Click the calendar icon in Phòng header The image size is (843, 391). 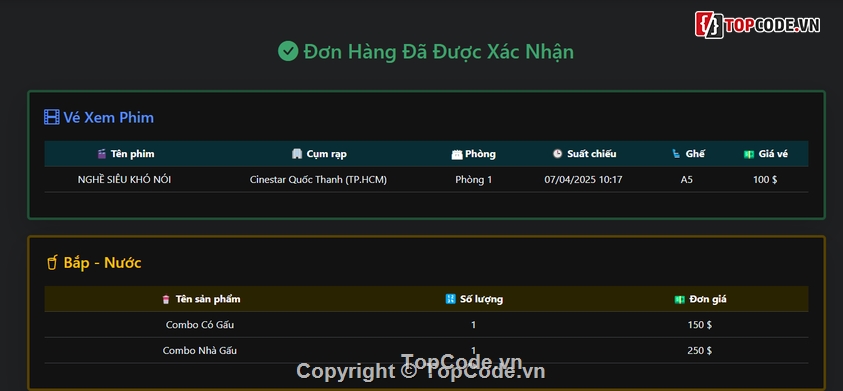coord(457,154)
